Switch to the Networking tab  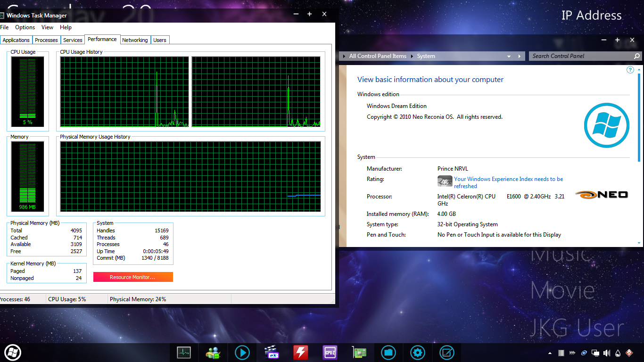(x=135, y=40)
